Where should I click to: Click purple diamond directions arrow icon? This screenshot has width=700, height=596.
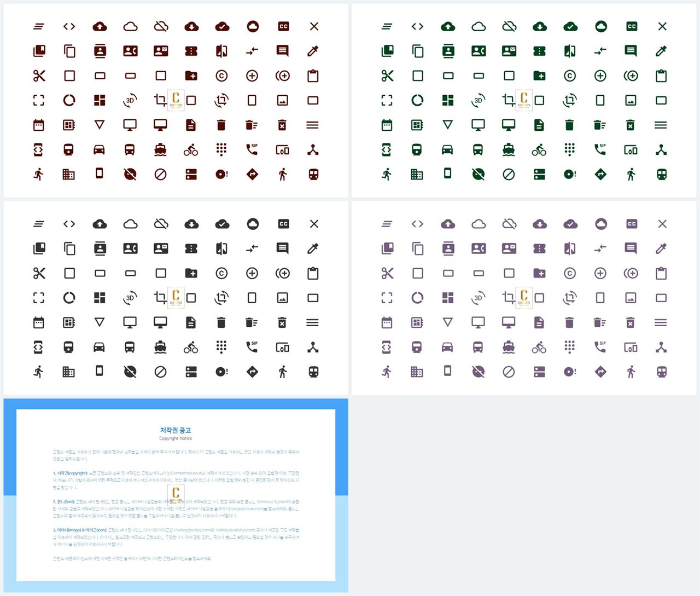[600, 372]
